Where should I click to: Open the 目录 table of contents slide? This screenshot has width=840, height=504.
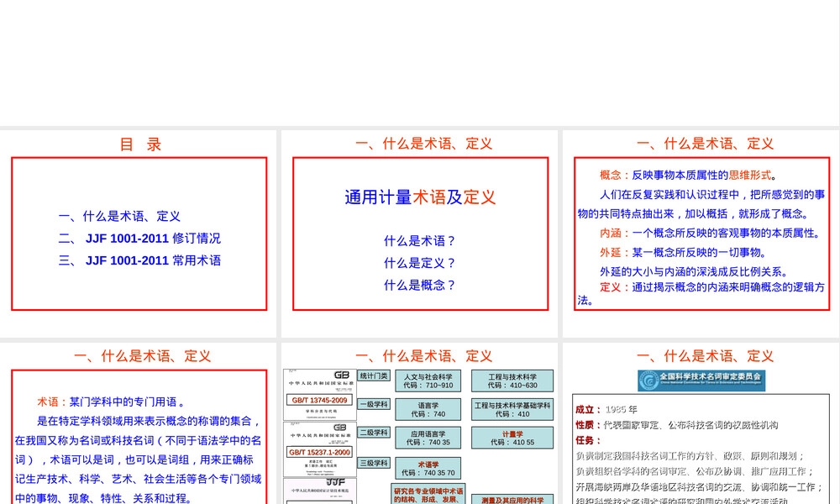point(139,234)
